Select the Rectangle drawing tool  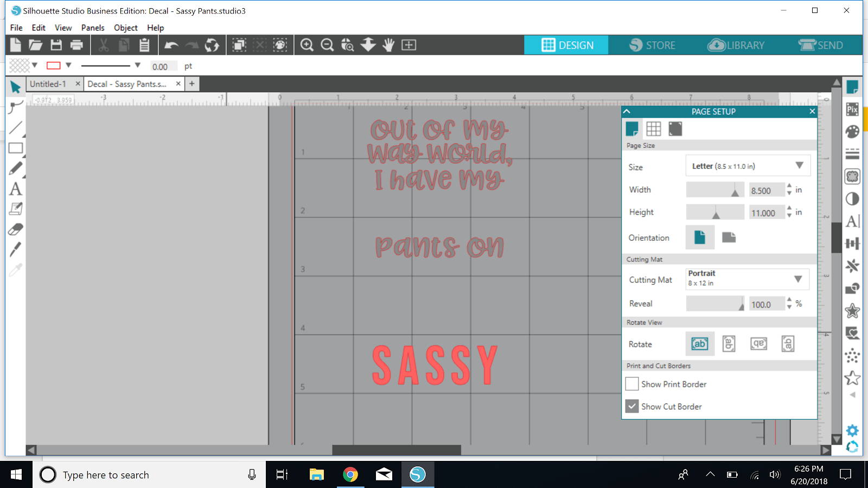(x=16, y=148)
